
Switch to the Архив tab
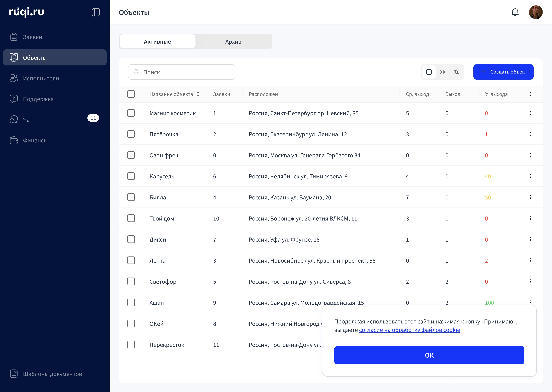233,41
